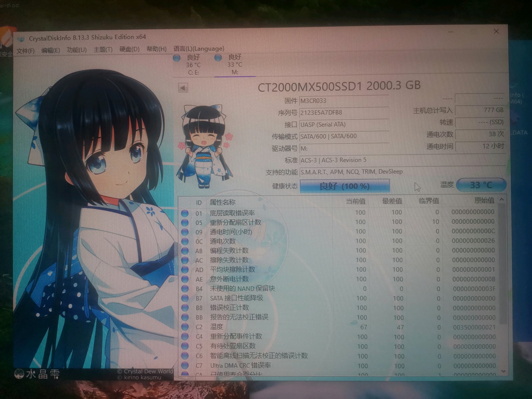532x399 pixels.
Task: Click the power on hours value 12 小时
Action: (480, 146)
